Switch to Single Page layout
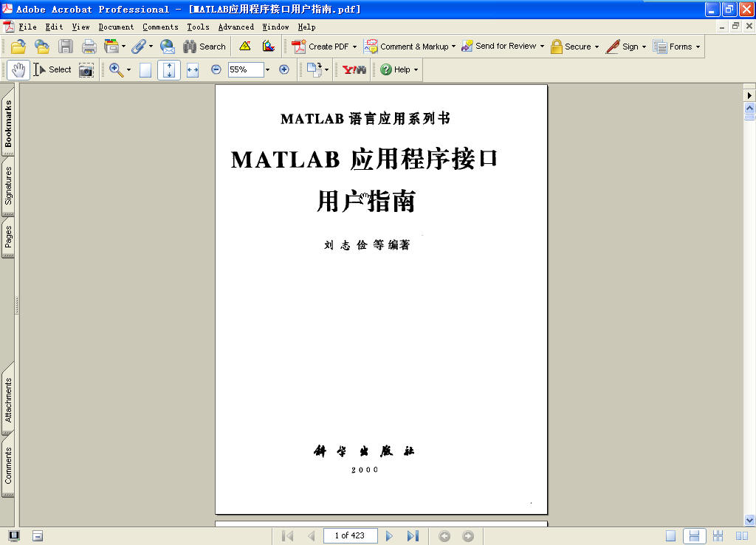756x545 pixels. (670, 536)
